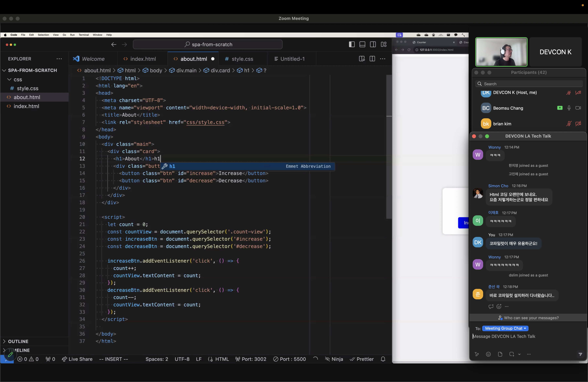Click the participants Search field
This screenshot has height=382, width=588.
(x=529, y=84)
